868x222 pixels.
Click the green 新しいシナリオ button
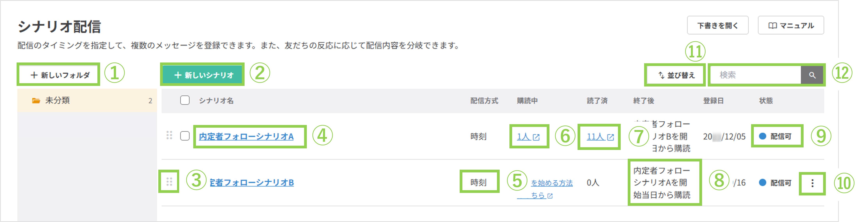tap(203, 75)
